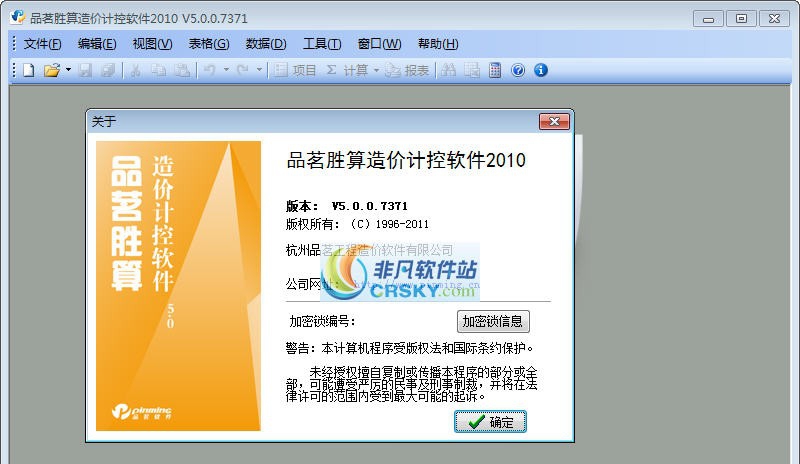Open the 帮助(H) menu
800x464 pixels.
(438, 44)
